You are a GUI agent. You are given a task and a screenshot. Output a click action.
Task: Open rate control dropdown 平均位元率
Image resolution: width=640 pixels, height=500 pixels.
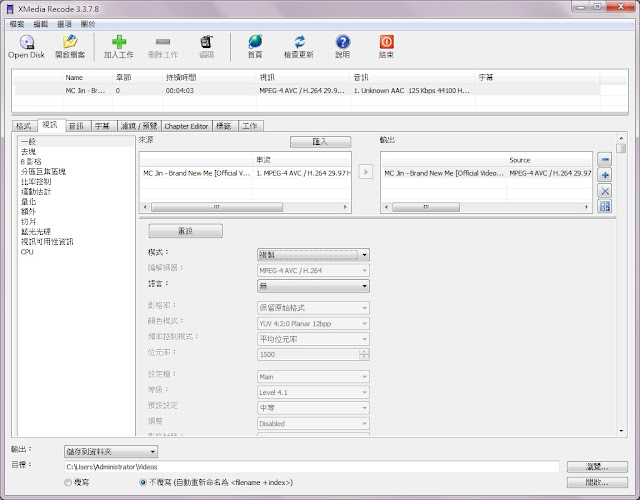click(313, 339)
